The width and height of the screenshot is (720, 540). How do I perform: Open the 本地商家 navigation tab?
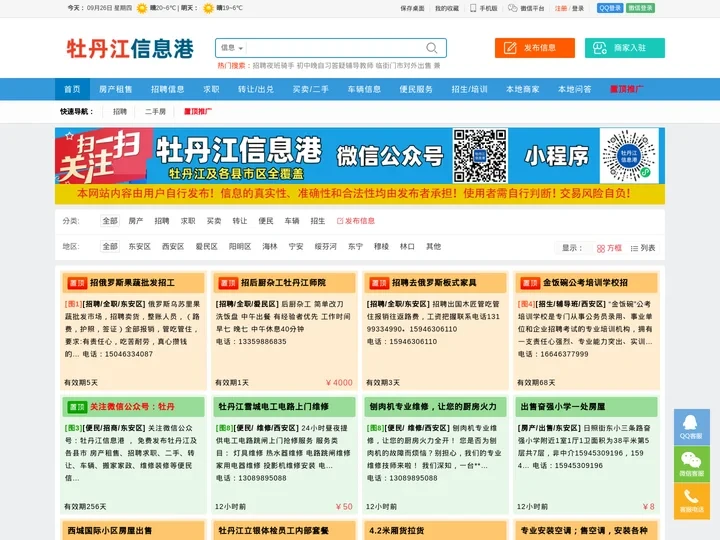[523, 89]
